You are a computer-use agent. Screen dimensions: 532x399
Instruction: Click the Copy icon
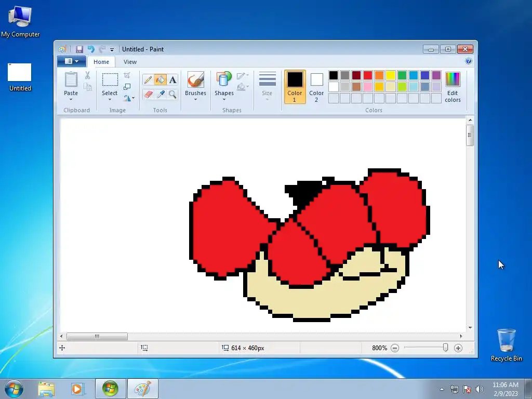87,87
